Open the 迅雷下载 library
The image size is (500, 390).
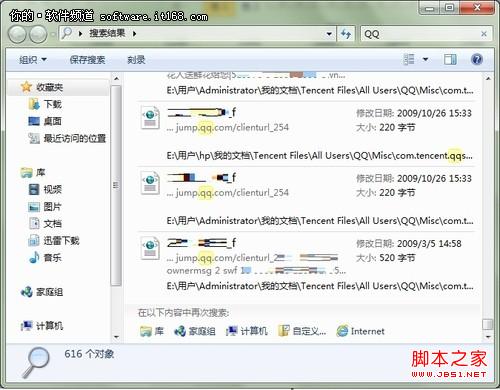(61, 241)
